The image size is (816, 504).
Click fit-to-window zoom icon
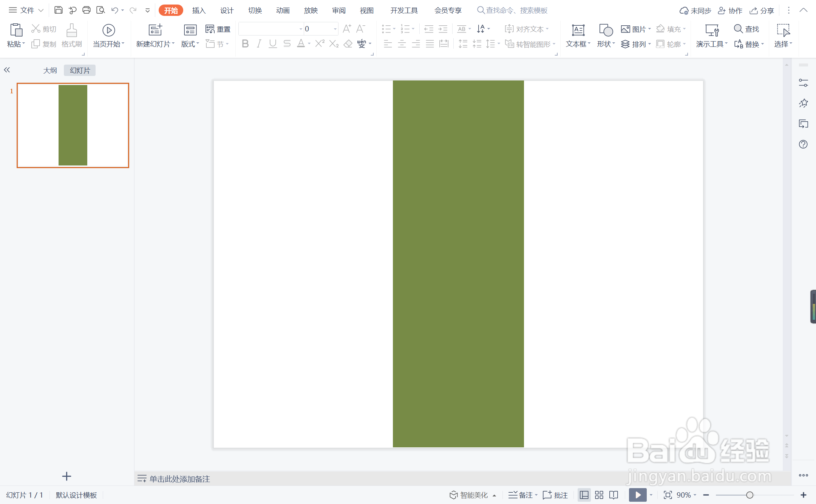[668, 495]
